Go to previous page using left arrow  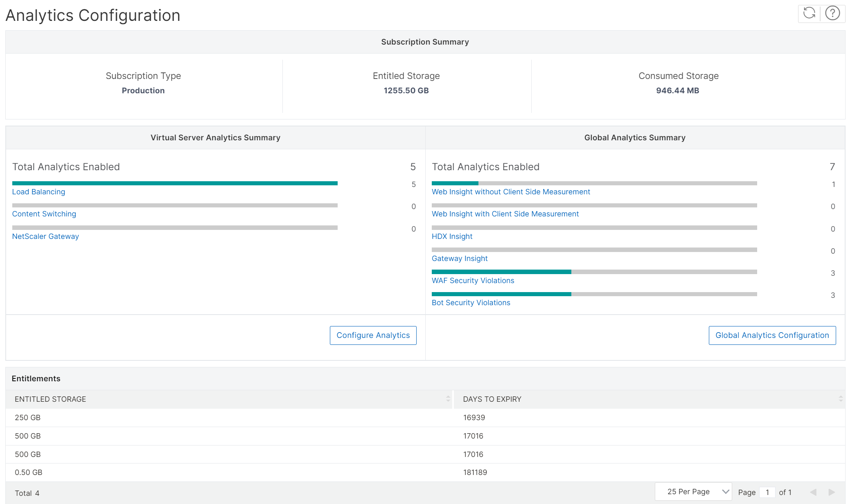point(813,492)
